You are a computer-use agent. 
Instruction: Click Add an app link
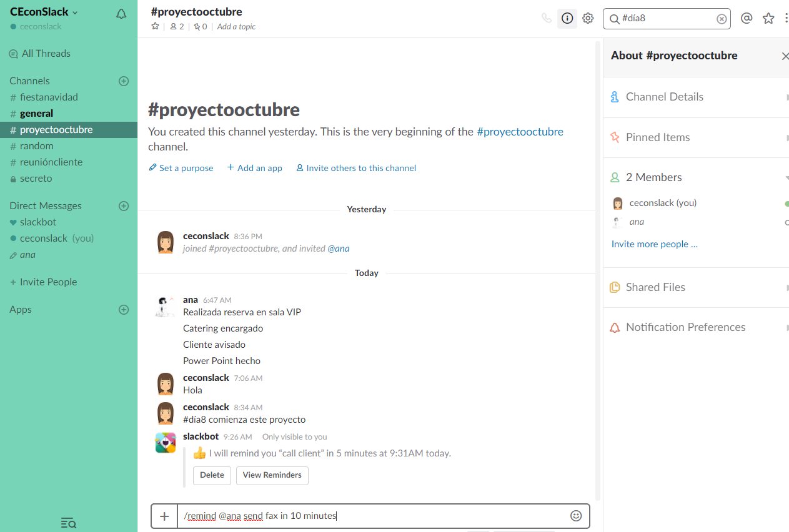[x=255, y=168]
